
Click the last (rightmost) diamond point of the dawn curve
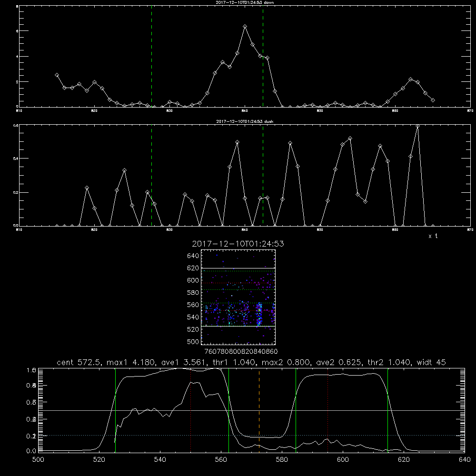(433, 100)
